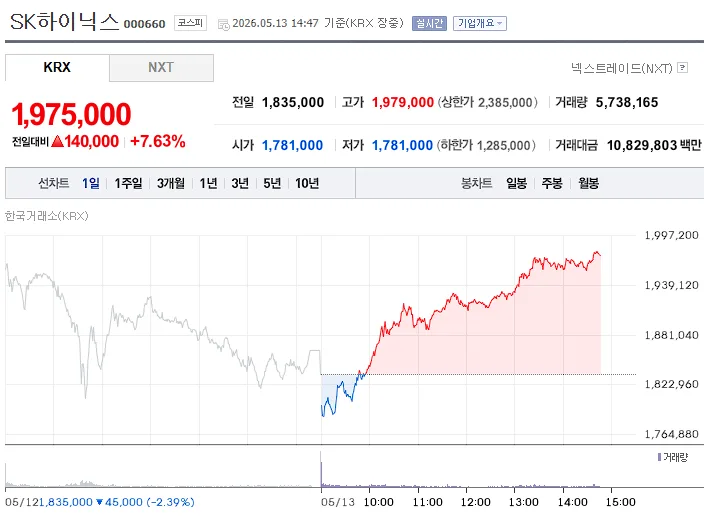Click the red up-triangle beside 140,000

57,141
